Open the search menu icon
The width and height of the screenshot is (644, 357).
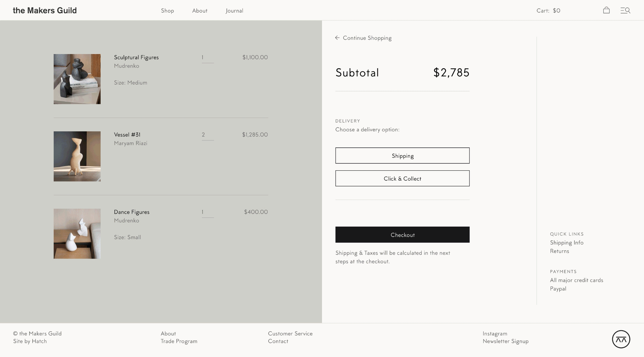(625, 10)
